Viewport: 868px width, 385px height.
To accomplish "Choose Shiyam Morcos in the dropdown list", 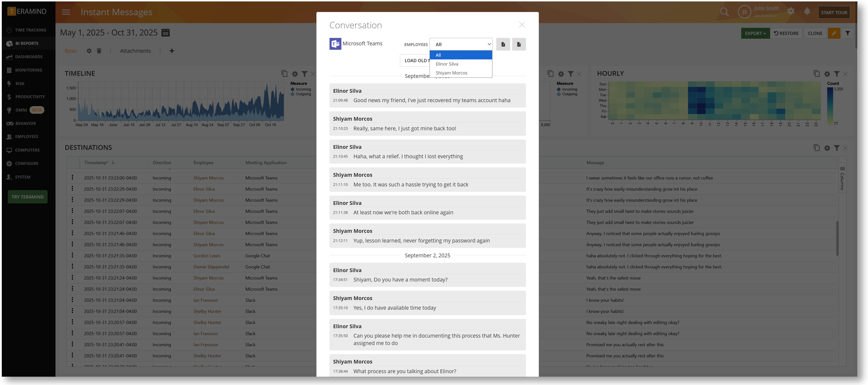I will (451, 73).
